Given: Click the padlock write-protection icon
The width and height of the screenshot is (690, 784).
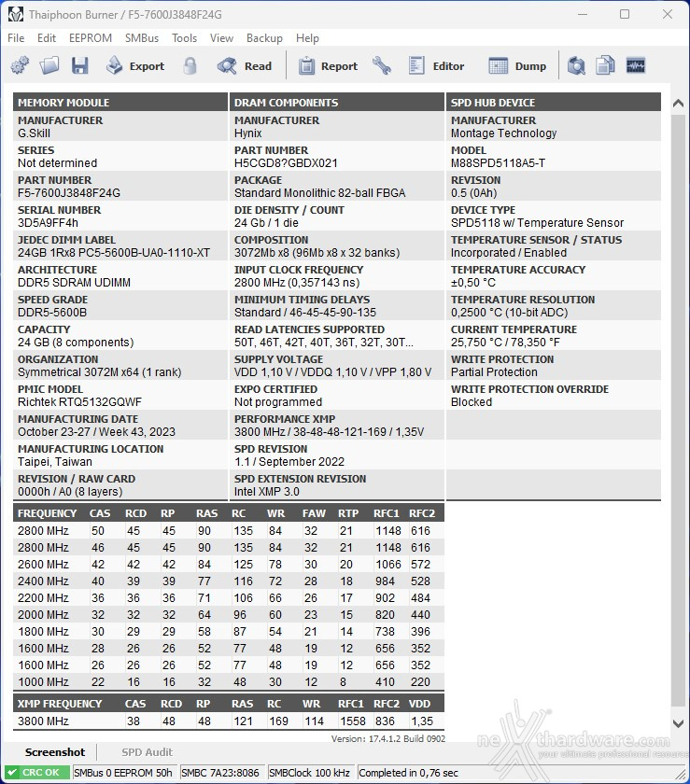Looking at the screenshot, I should point(190,65).
